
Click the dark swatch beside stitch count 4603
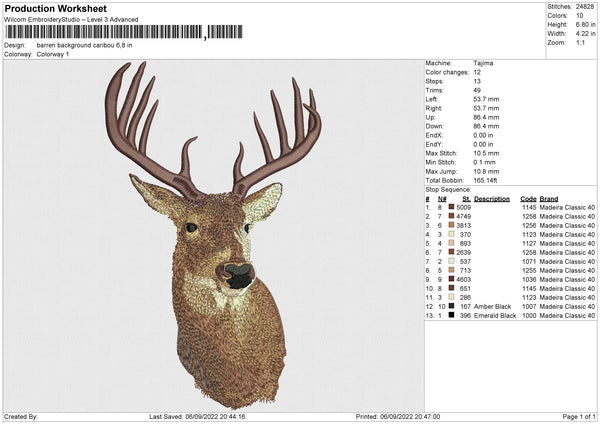pyautogui.click(x=452, y=279)
